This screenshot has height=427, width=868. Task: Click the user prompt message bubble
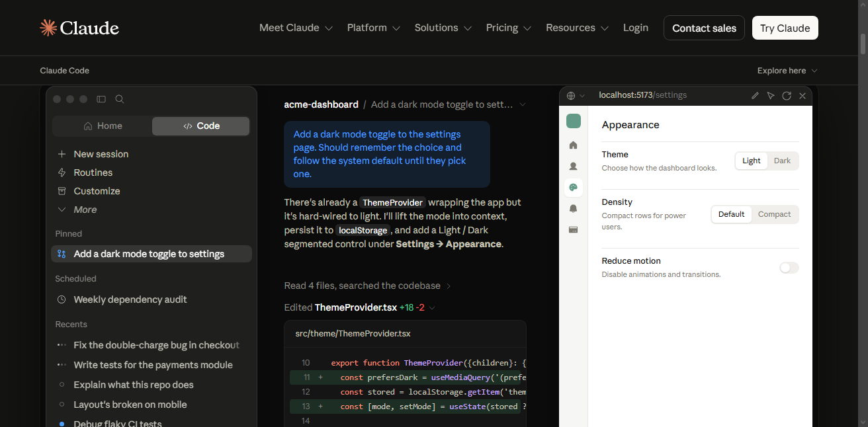pos(387,154)
